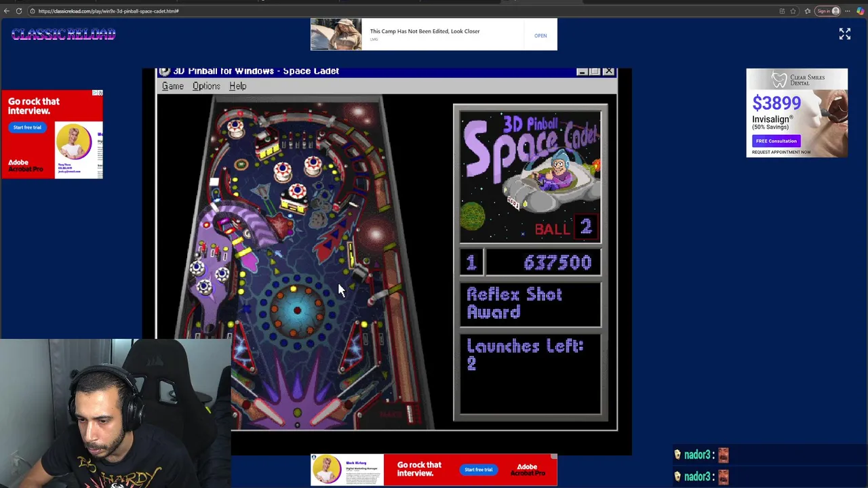
Task: Open the browser Sign in profile button
Action: coord(828,11)
